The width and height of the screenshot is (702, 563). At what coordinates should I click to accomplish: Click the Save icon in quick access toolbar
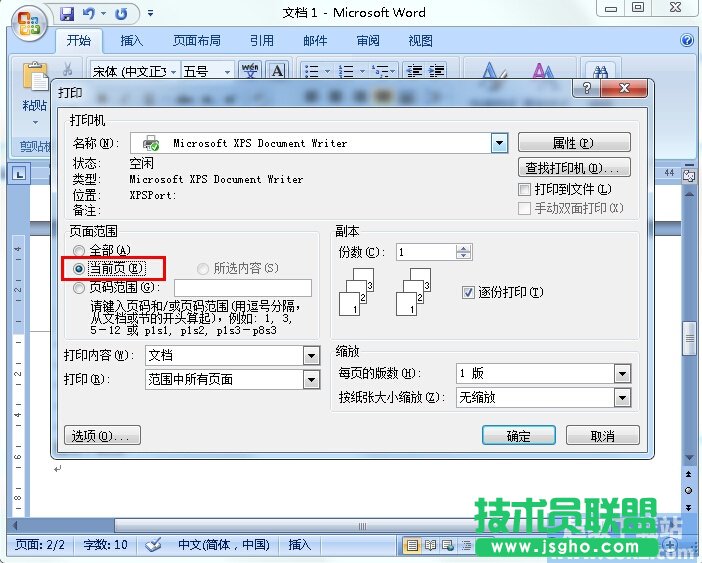pos(67,13)
